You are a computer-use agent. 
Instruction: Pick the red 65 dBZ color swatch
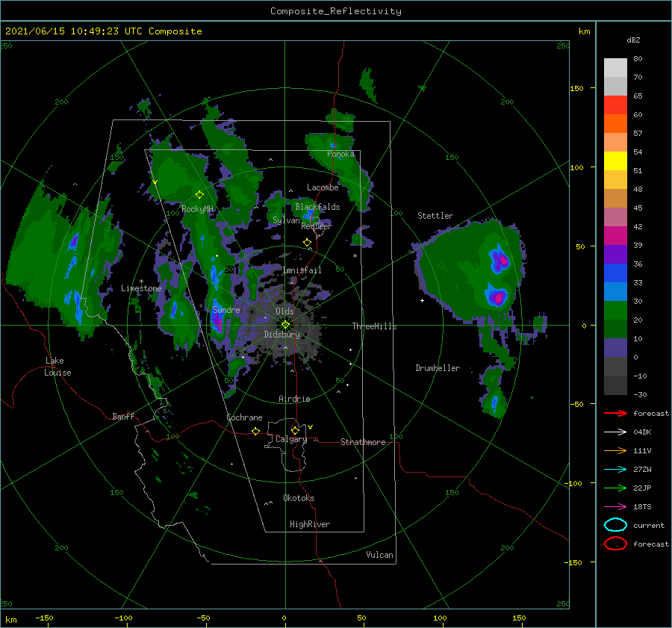coord(615,105)
